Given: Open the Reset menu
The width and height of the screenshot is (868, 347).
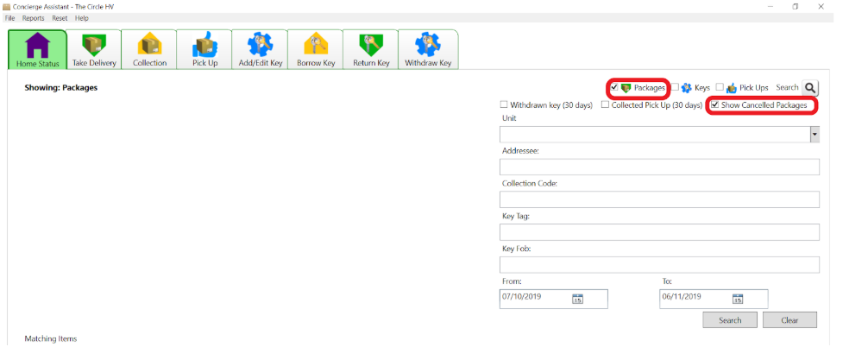Looking at the screenshot, I should tap(60, 18).
